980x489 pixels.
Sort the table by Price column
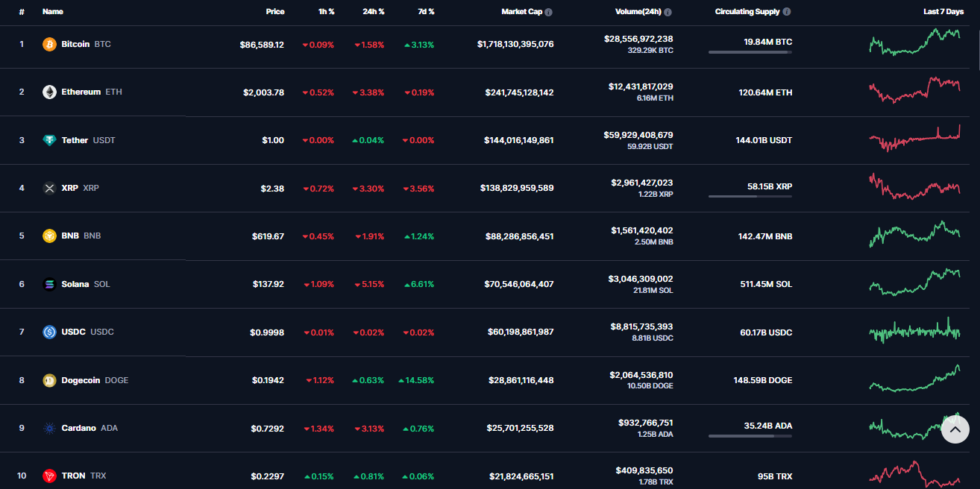click(x=274, y=12)
